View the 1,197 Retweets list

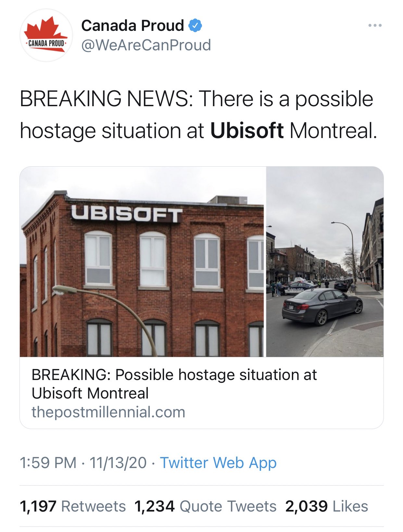73,506
